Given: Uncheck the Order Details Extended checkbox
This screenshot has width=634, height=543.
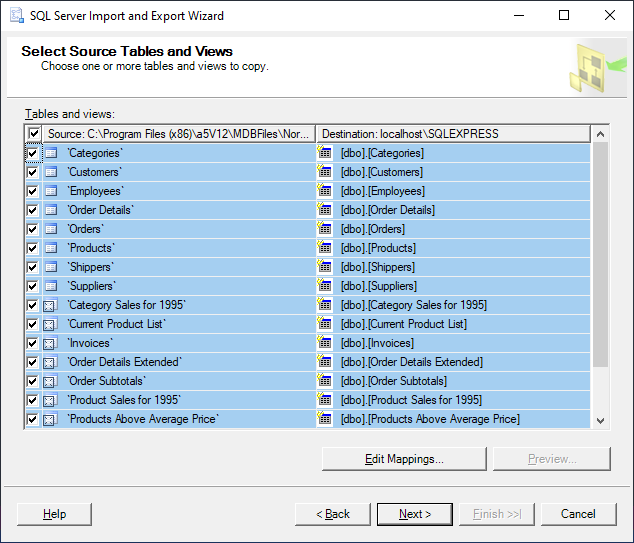Looking at the screenshot, I should [32, 362].
